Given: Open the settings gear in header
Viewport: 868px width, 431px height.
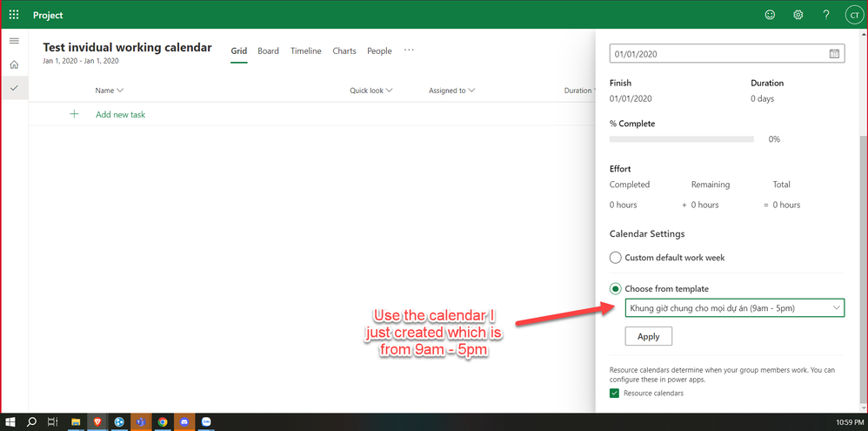Looking at the screenshot, I should (798, 15).
